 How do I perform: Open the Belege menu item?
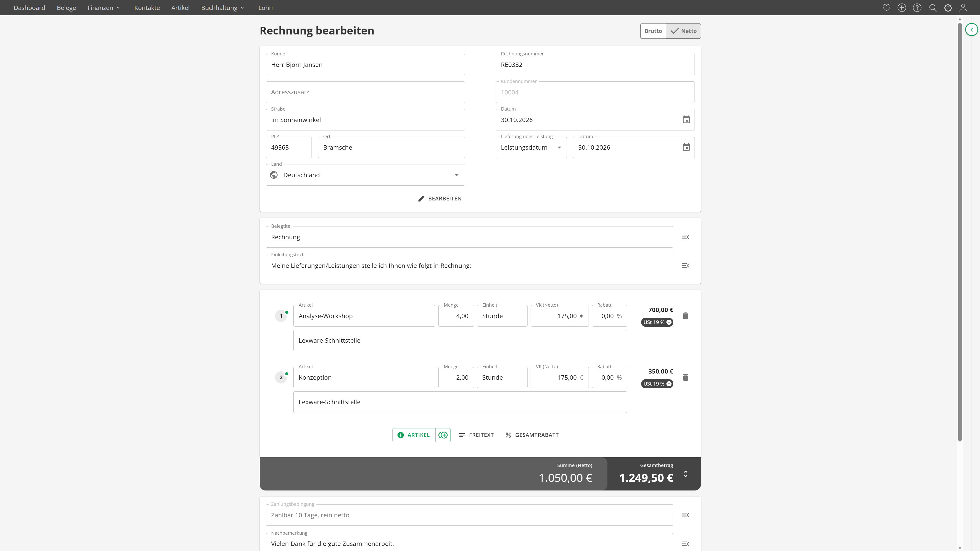(x=66, y=8)
